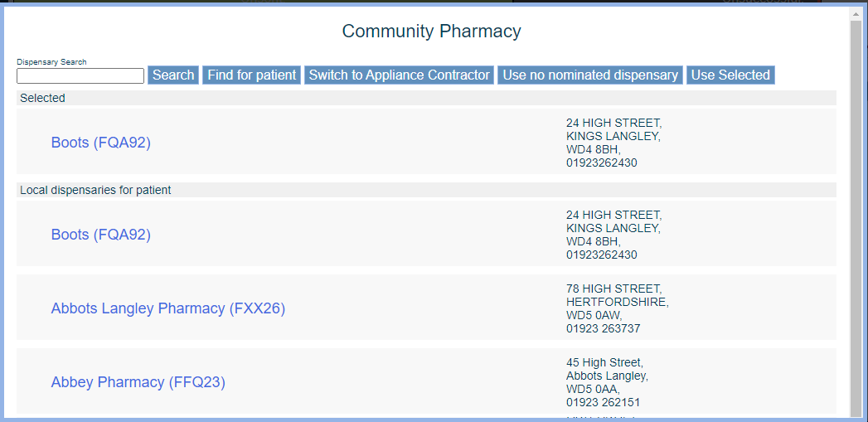The image size is (868, 422).
Task: Confirm with the Use Selected button
Action: [x=730, y=75]
